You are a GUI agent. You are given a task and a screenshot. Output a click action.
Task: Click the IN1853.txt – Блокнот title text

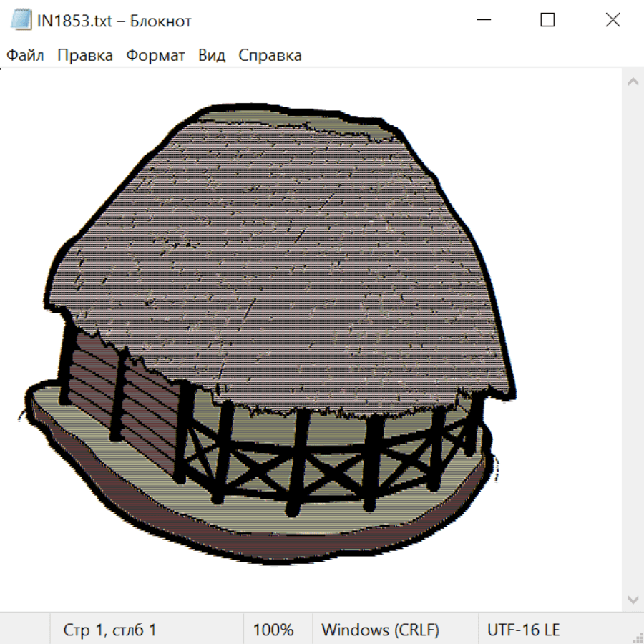click(x=114, y=21)
